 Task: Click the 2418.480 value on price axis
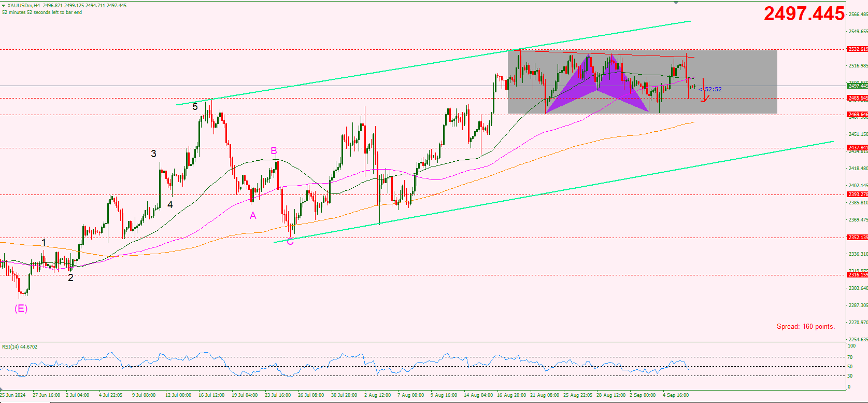click(858, 169)
